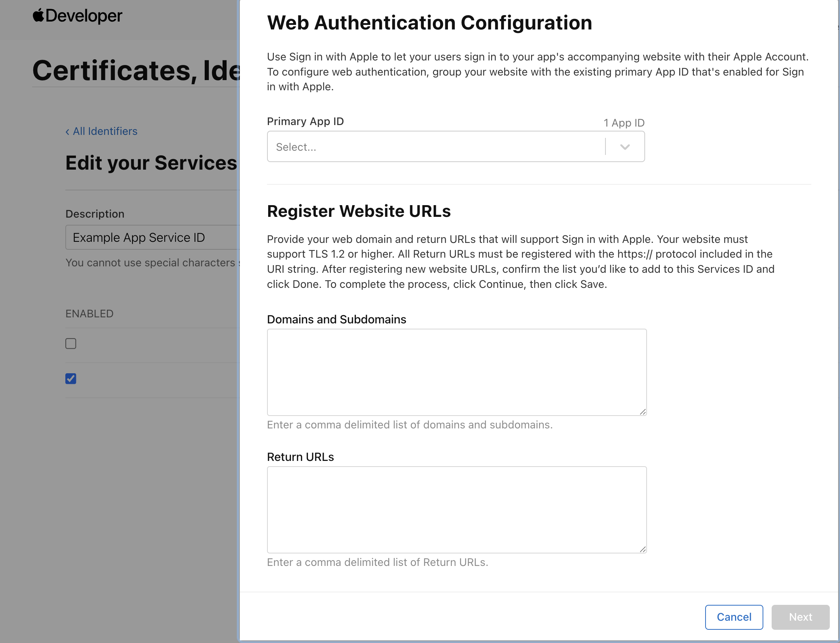The image size is (840, 643).
Task: Click the resize grip of the Return URLs textarea
Action: [x=643, y=549]
